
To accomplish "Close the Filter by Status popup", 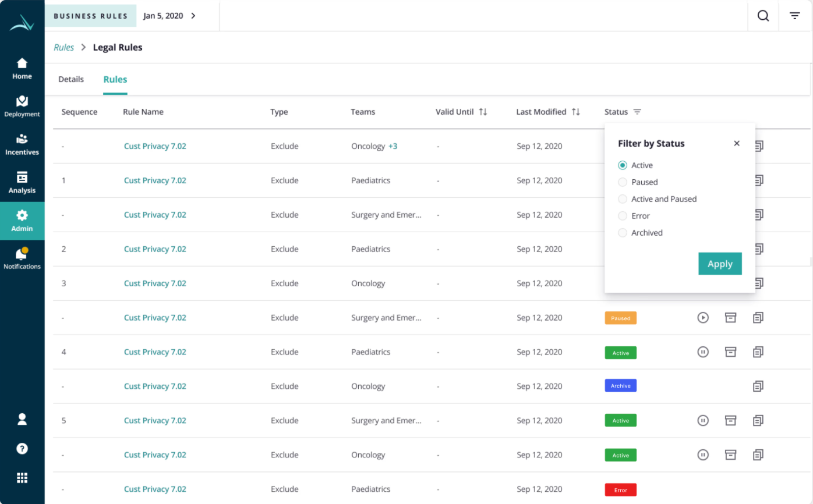I will [737, 143].
